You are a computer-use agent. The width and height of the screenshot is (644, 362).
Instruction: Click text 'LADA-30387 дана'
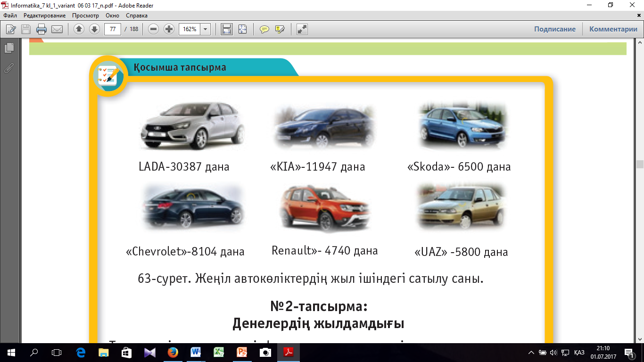pyautogui.click(x=184, y=166)
